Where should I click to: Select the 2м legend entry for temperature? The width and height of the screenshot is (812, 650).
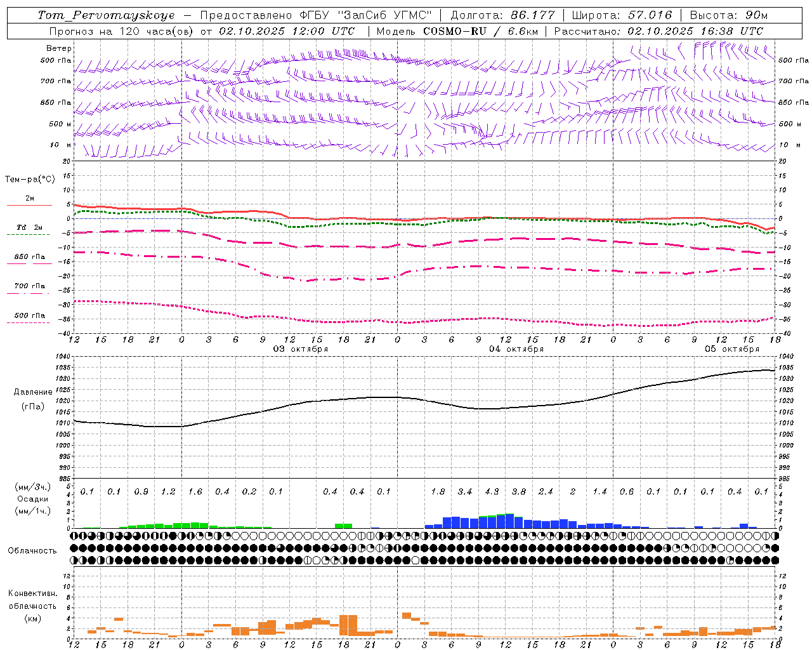tap(30, 199)
